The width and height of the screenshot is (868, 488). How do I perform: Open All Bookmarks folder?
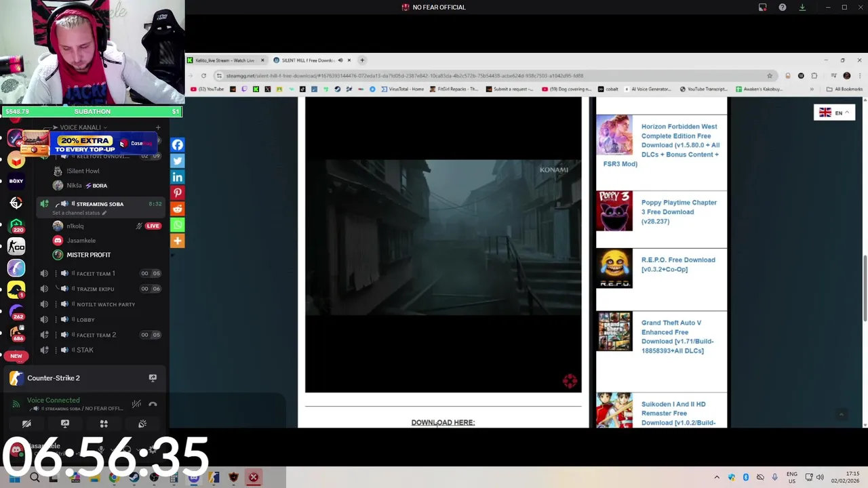tap(844, 89)
